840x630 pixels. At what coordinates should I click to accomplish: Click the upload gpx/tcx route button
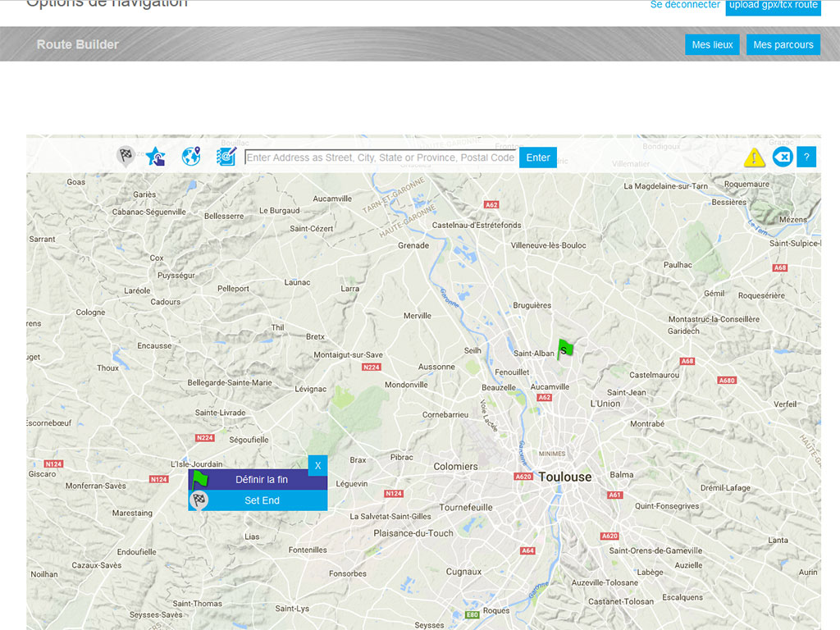click(x=773, y=6)
